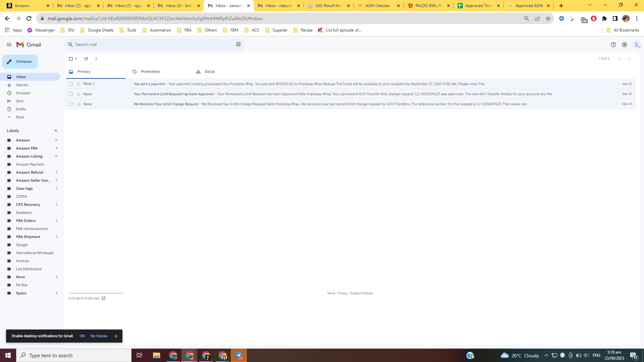This screenshot has height=362, width=644.
Task: Open the Inbox folder
Action: coord(30,77)
